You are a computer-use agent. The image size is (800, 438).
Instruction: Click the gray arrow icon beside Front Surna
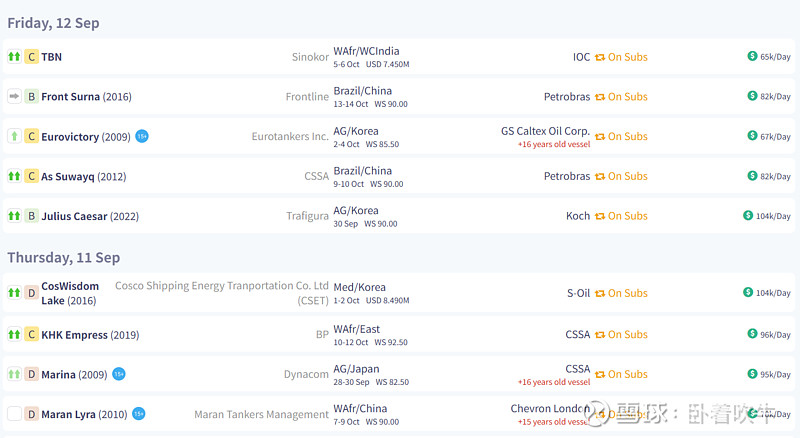point(14,97)
